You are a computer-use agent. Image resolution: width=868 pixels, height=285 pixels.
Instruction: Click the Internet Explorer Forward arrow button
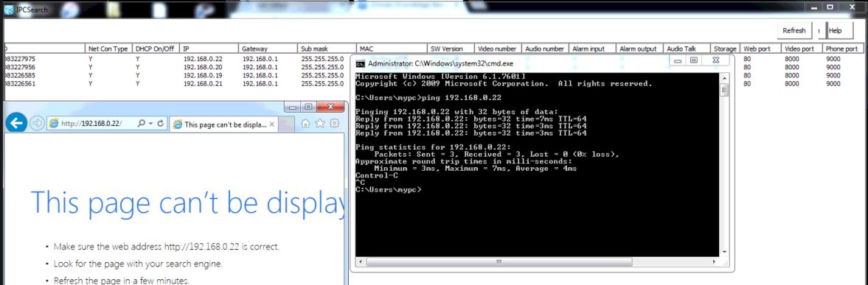36,123
